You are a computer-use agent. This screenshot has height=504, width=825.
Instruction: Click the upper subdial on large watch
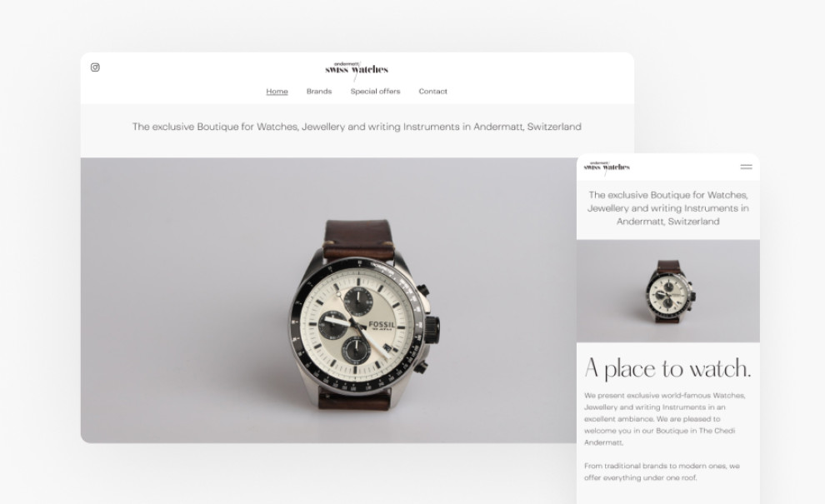[x=358, y=301]
